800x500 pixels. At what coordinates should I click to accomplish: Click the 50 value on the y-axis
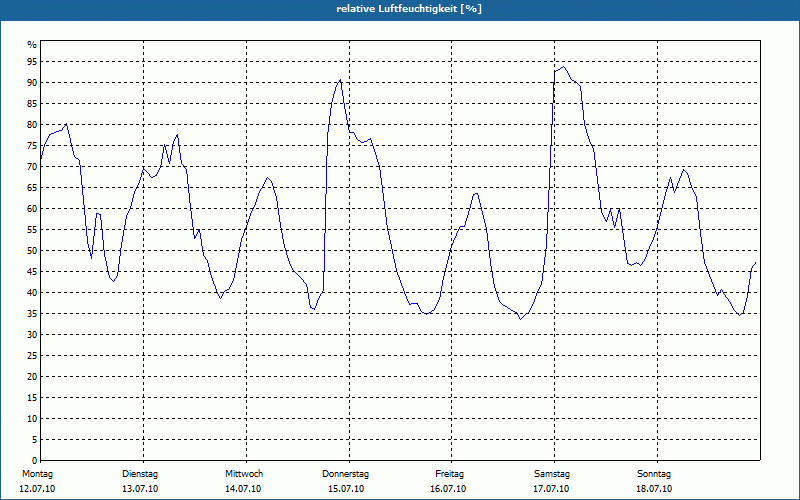pos(32,251)
